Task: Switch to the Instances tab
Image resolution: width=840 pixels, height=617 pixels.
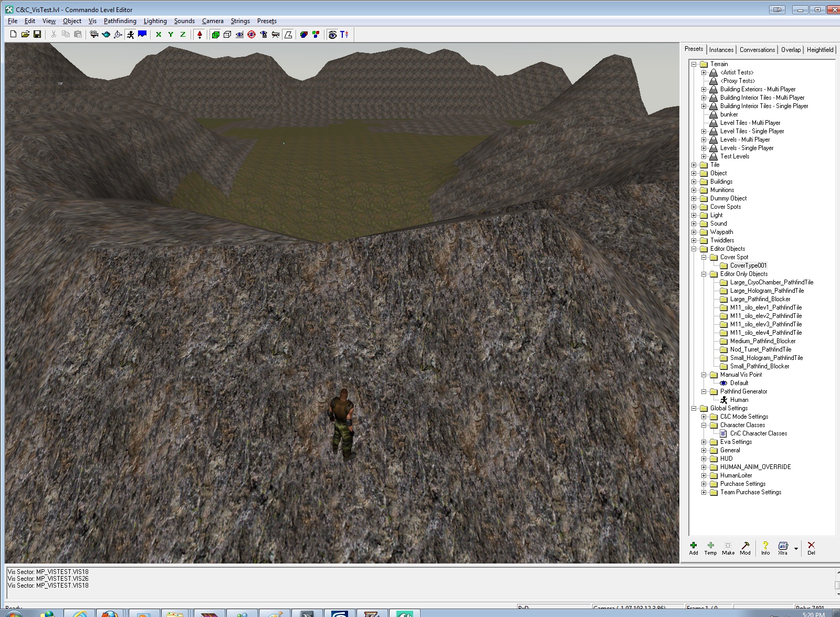Action: [721, 50]
